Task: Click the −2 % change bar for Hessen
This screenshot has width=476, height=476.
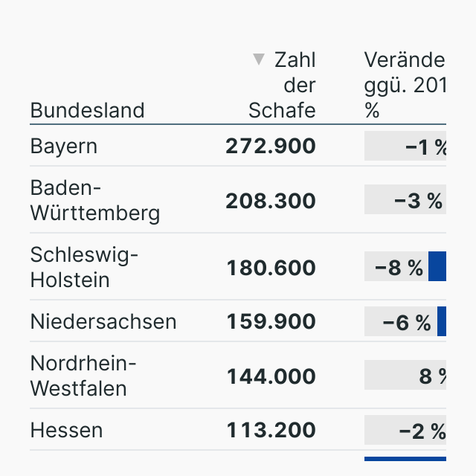Action: pos(405,431)
